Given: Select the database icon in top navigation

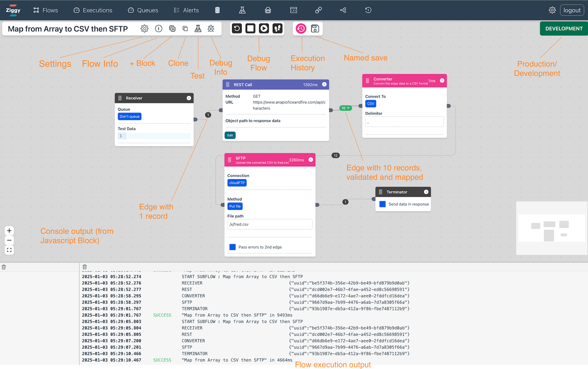Looking at the screenshot, I should tap(217, 10).
